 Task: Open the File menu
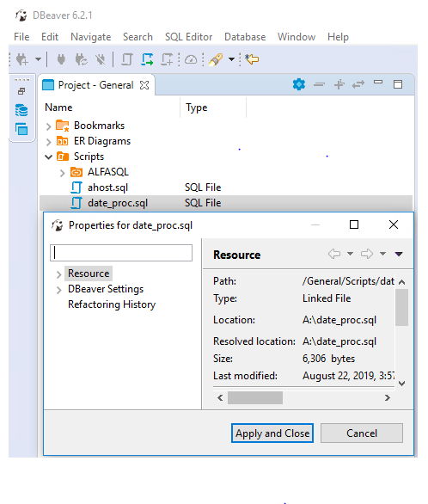[21, 37]
